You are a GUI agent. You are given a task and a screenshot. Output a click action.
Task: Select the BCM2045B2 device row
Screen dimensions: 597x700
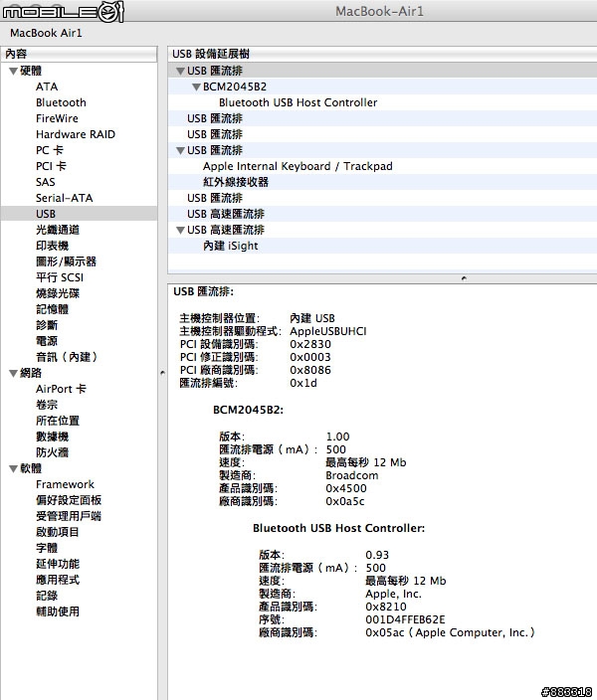coord(382,87)
